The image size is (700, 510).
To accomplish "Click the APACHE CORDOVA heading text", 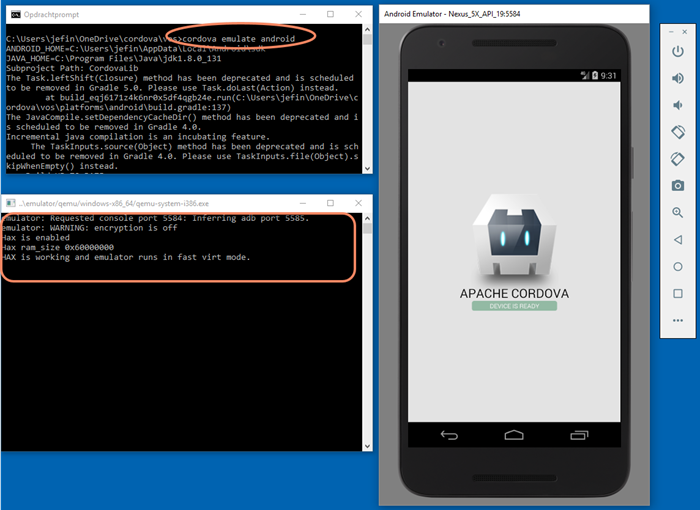I will click(514, 293).
